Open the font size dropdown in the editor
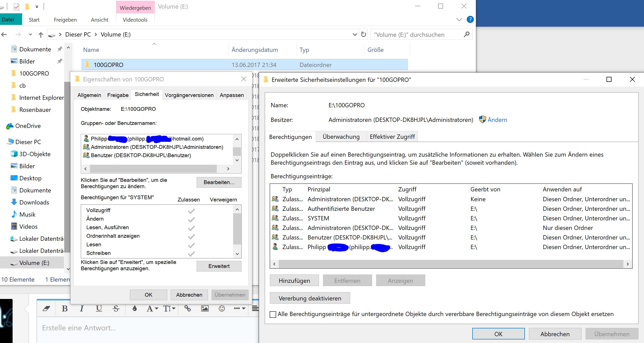This screenshot has height=343, width=644. [169, 308]
